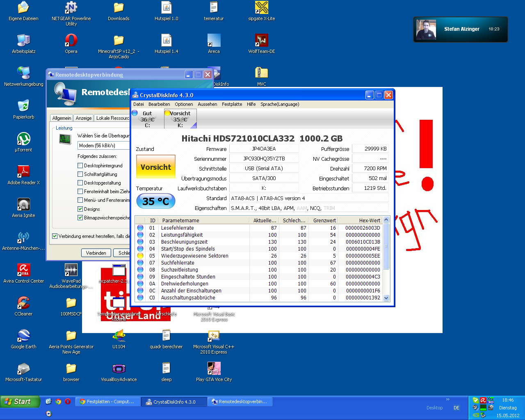This screenshot has width=525, height=420.
Task: Click the Parametername column header
Action: [x=204, y=220]
